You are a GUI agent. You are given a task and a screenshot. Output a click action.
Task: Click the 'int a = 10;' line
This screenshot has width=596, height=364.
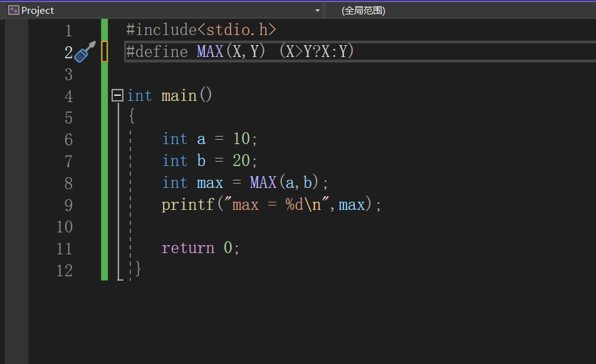[210, 138]
